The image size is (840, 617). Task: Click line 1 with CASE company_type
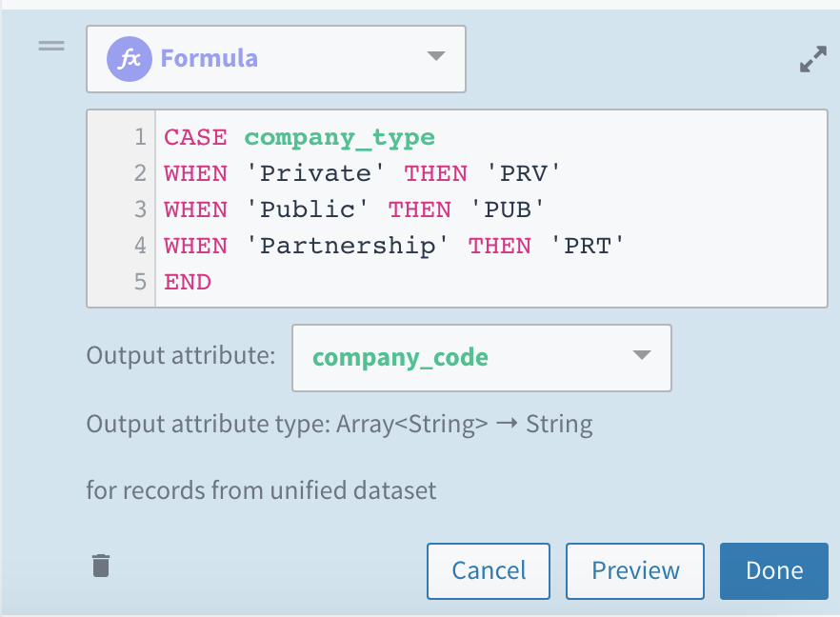[x=299, y=138]
